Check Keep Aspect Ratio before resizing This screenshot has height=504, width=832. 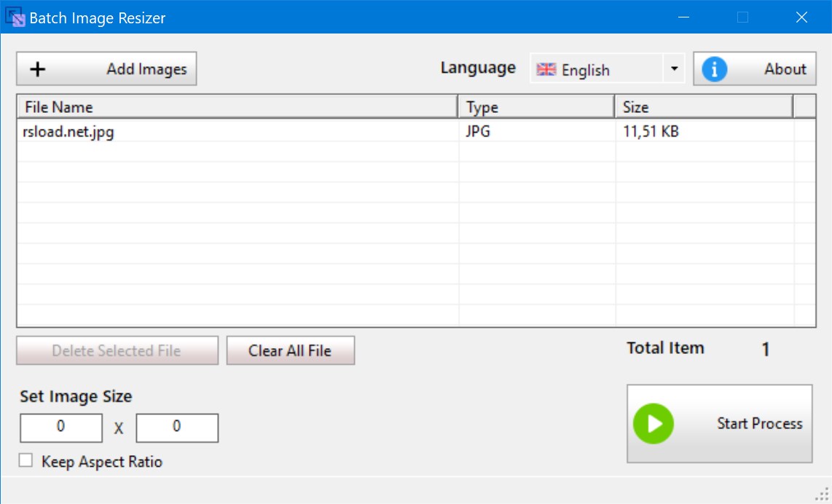(25, 461)
